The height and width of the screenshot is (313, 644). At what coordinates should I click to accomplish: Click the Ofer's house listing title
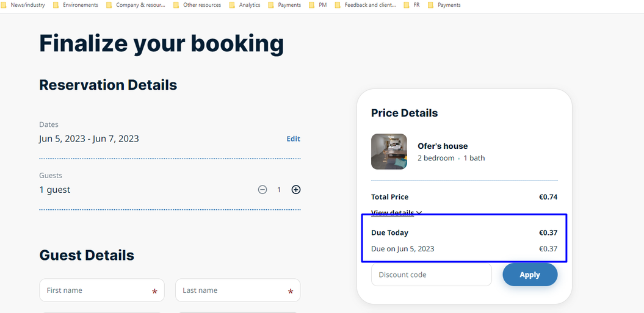click(443, 146)
